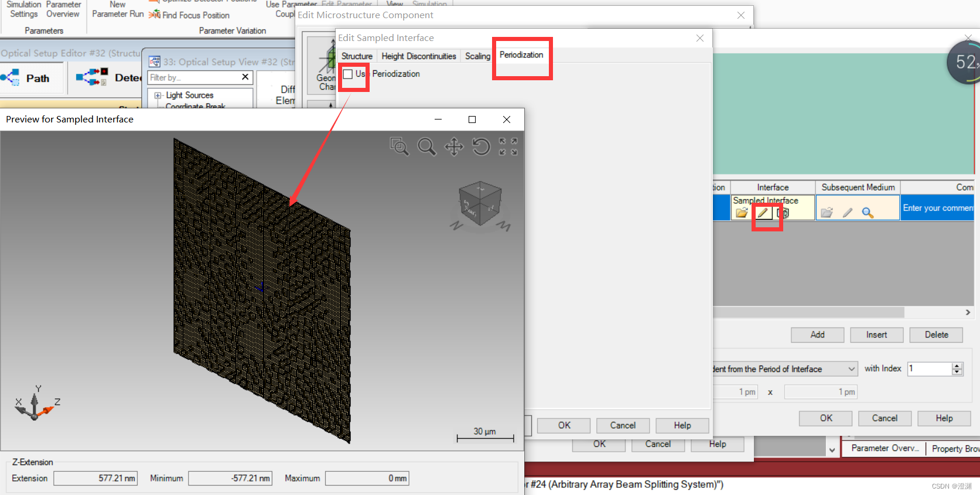Click the Path icon in Optical Setup Editor
Image resolution: width=980 pixels, height=495 pixels.
[10, 77]
